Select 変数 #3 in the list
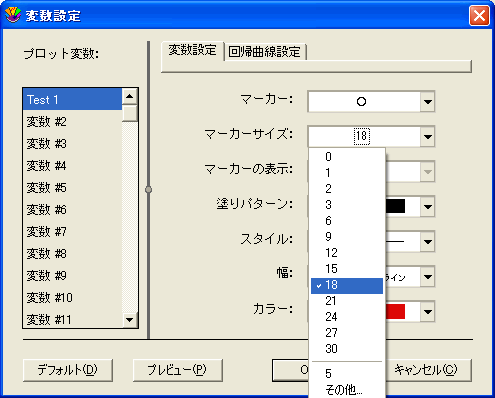 coord(72,144)
